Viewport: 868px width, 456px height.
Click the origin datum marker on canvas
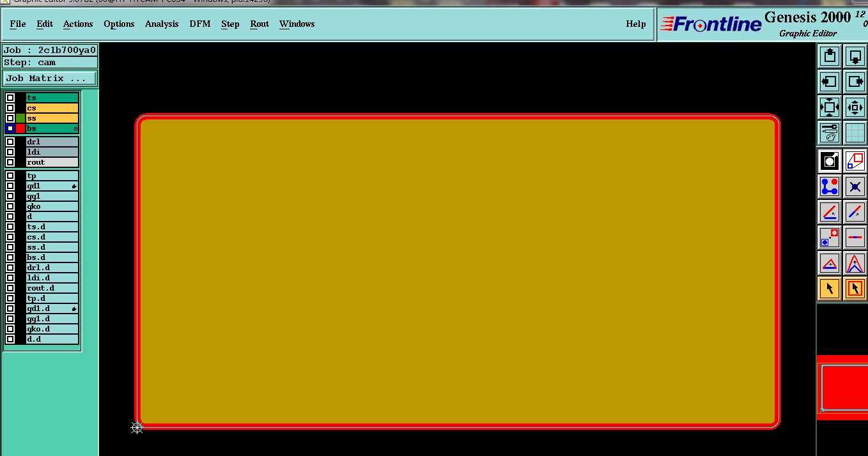click(x=137, y=428)
